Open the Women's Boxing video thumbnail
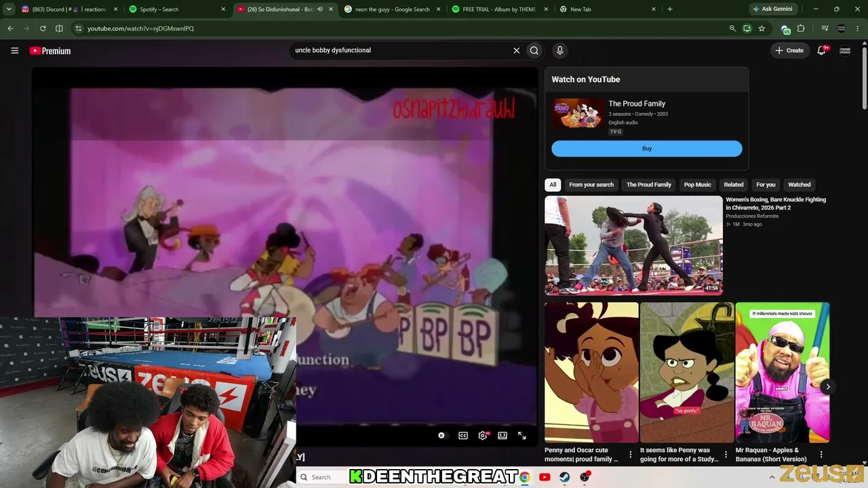This screenshot has width=868, height=488. pos(633,245)
